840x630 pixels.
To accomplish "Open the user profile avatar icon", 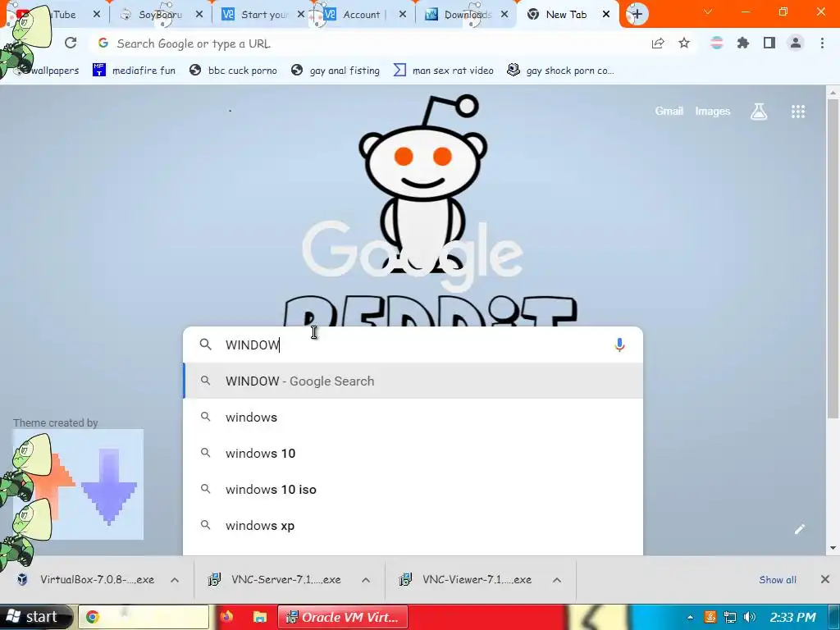I will click(x=796, y=43).
